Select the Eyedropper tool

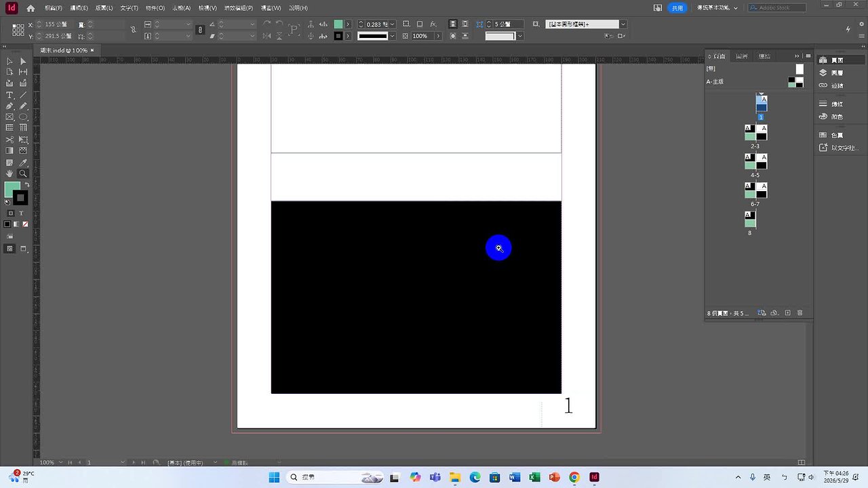[23, 163]
